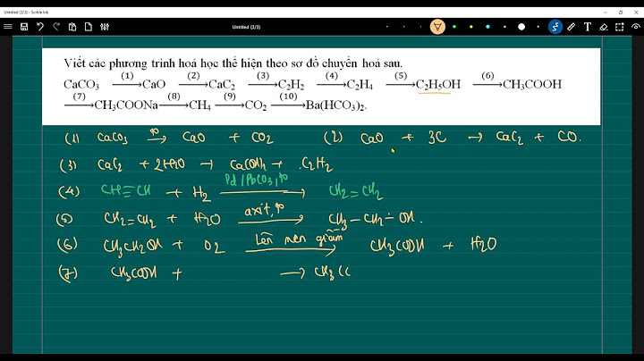Choose the small yellow pen dot

[538, 27]
